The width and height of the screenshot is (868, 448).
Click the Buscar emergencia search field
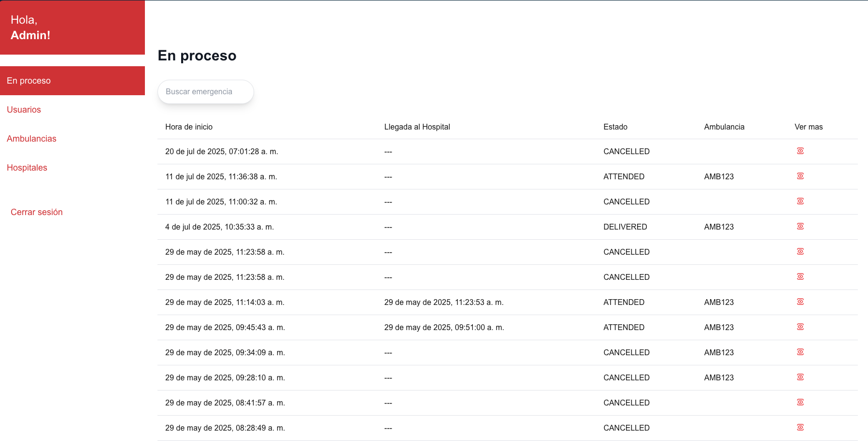pos(205,91)
